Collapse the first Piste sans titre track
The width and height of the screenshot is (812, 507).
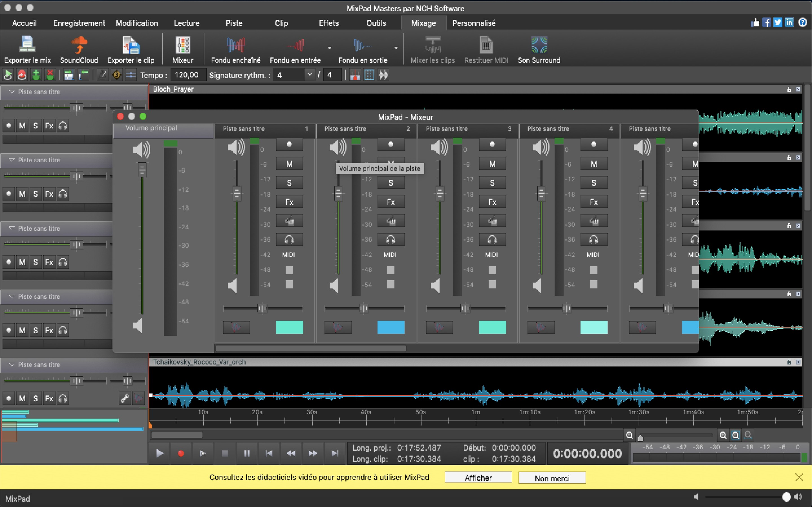click(x=12, y=92)
